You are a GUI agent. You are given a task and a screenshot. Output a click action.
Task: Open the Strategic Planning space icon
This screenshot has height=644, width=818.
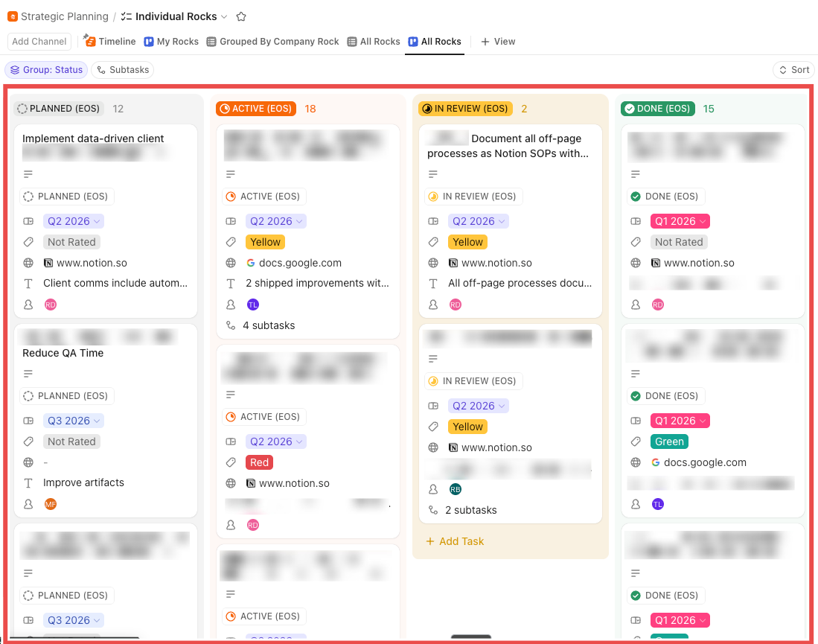pos(13,16)
